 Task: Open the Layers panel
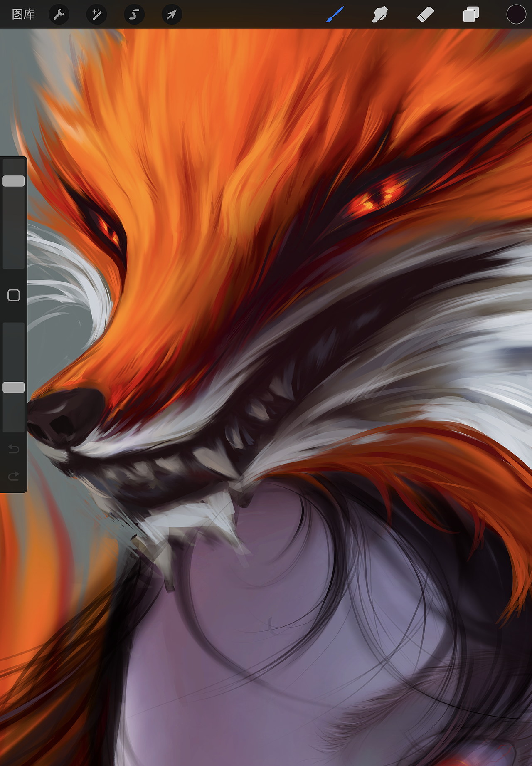471,15
